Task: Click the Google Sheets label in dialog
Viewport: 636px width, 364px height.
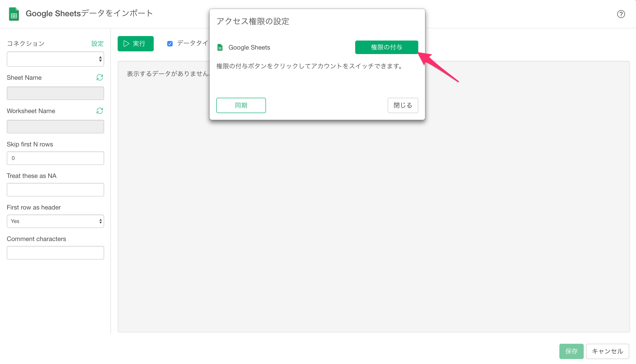Action: [249, 48]
